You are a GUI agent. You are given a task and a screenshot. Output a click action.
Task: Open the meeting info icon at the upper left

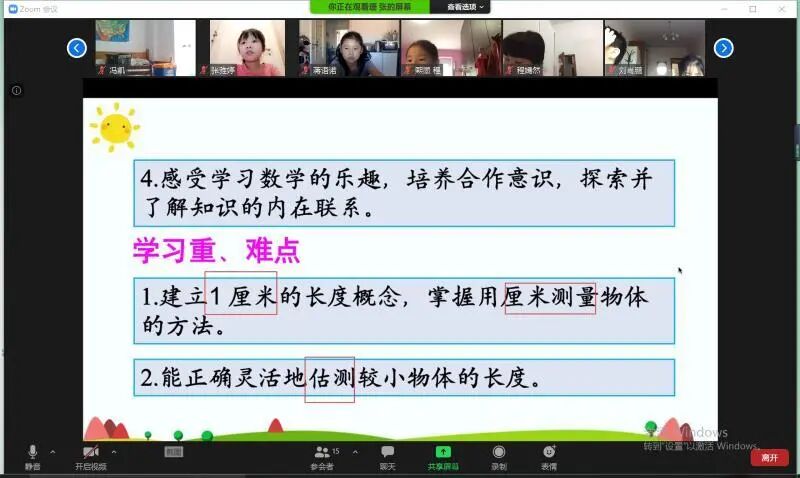[16, 91]
